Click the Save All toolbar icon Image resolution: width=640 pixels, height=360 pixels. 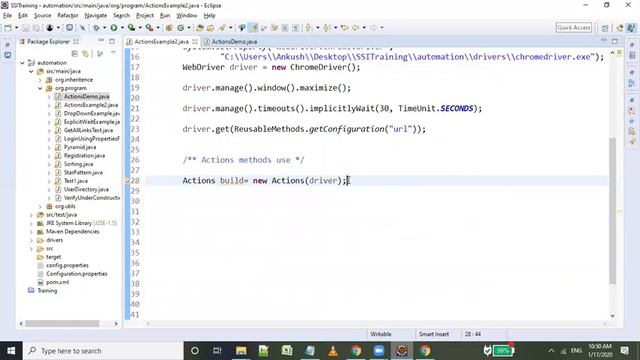(x=36, y=28)
